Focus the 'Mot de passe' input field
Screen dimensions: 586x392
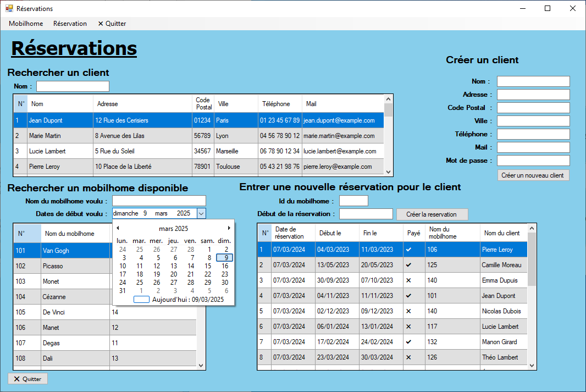[x=533, y=161]
